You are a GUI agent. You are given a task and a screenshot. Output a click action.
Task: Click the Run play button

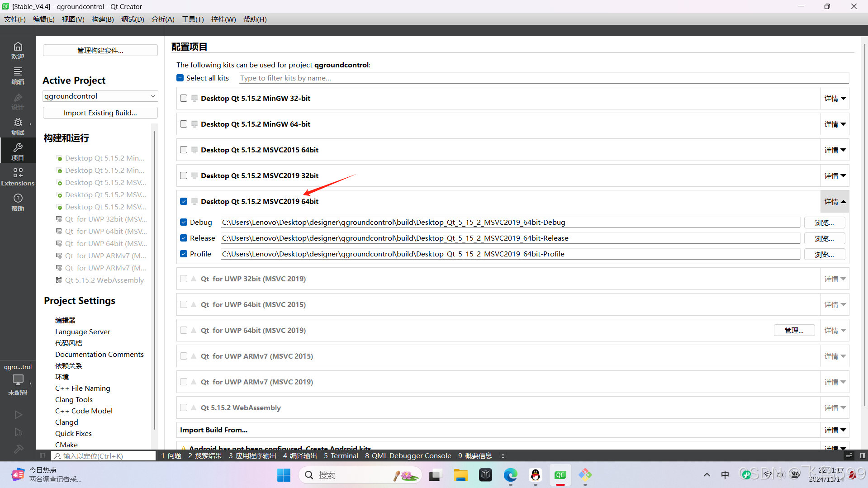tap(18, 414)
